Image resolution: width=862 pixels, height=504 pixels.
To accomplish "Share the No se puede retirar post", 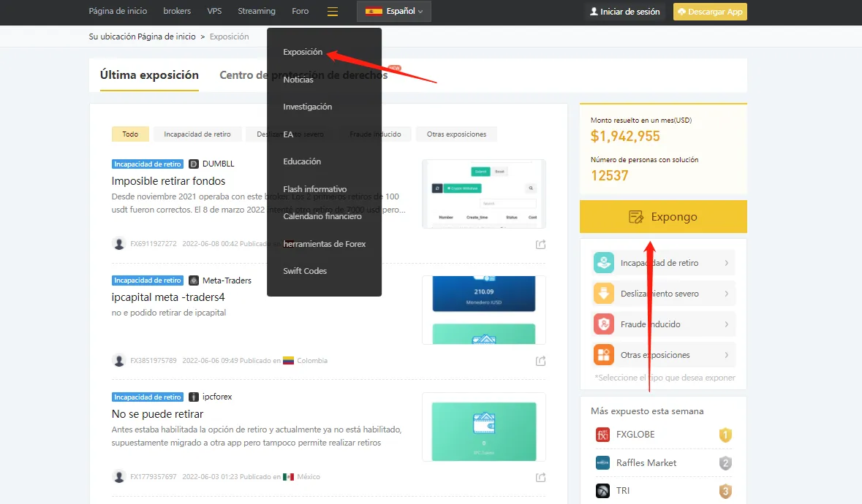I will [541, 477].
